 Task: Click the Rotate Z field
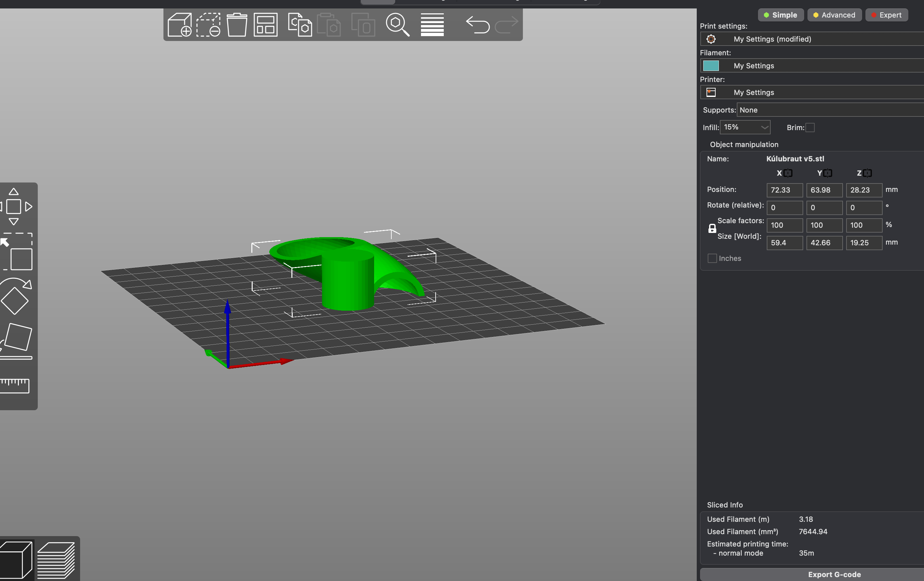[x=864, y=208]
